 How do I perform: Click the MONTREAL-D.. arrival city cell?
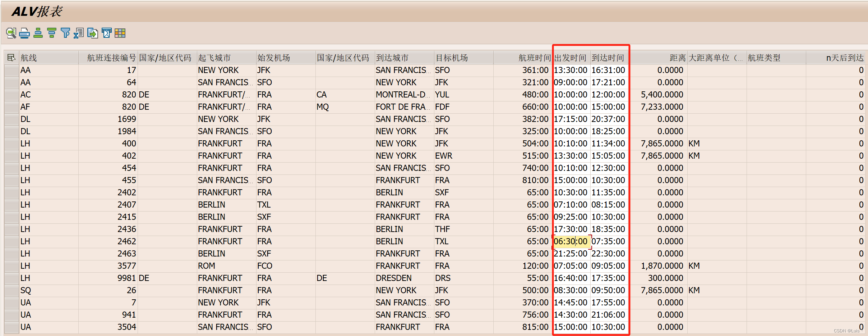(404, 95)
